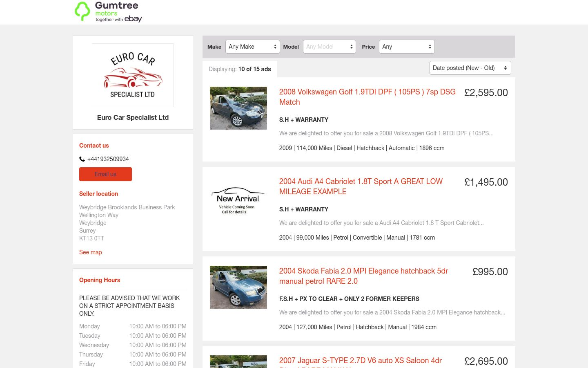Click the Contact us heading
Viewport: 588px width, 368px height.
tap(94, 146)
